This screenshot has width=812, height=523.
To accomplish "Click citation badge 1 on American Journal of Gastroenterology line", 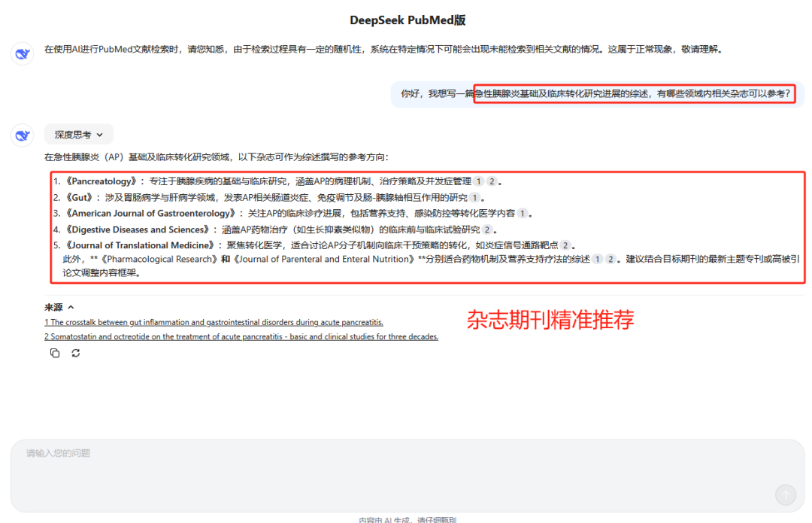I will coord(523,214).
